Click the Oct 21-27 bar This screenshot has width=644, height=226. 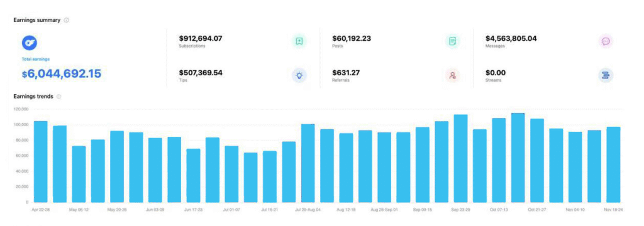pyautogui.click(x=537, y=160)
